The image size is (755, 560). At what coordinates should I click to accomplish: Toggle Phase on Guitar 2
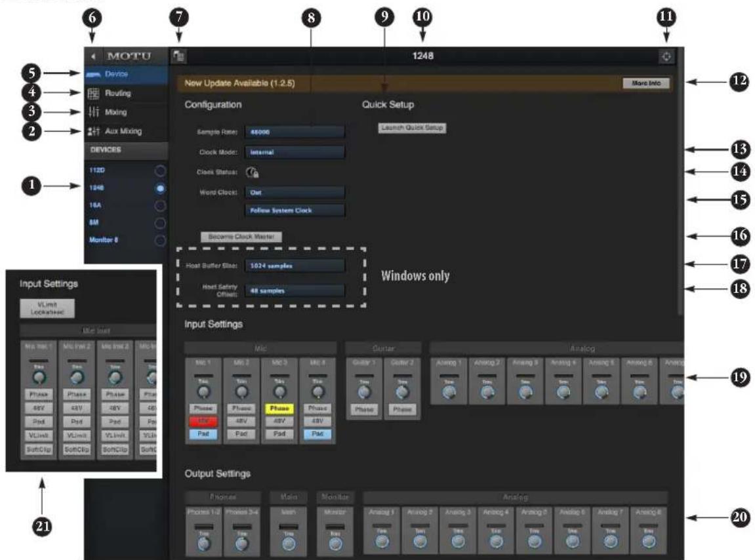click(x=402, y=409)
